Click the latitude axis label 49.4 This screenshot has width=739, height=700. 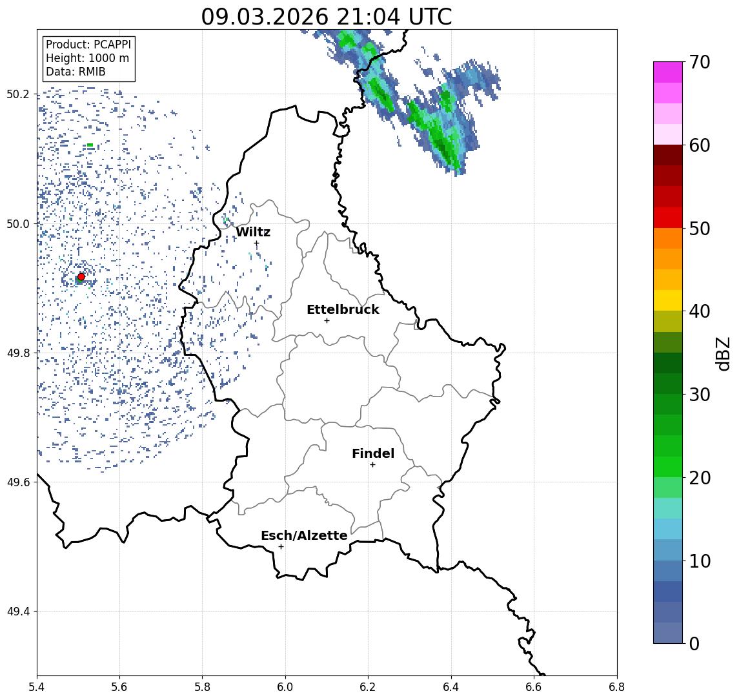(x=18, y=612)
